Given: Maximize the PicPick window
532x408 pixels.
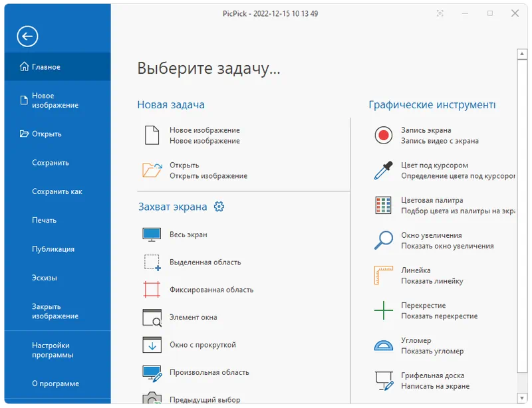Looking at the screenshot, I should point(490,13).
